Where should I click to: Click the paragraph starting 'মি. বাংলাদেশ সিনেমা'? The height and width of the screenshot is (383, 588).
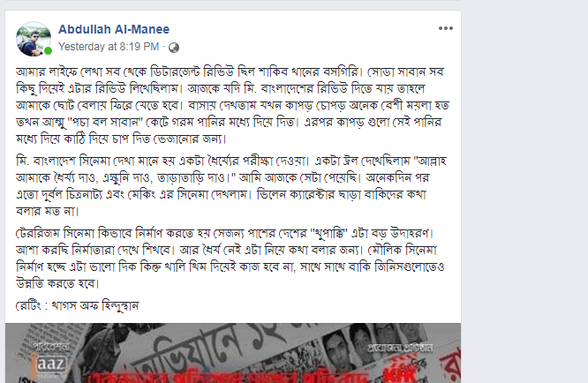point(230,186)
